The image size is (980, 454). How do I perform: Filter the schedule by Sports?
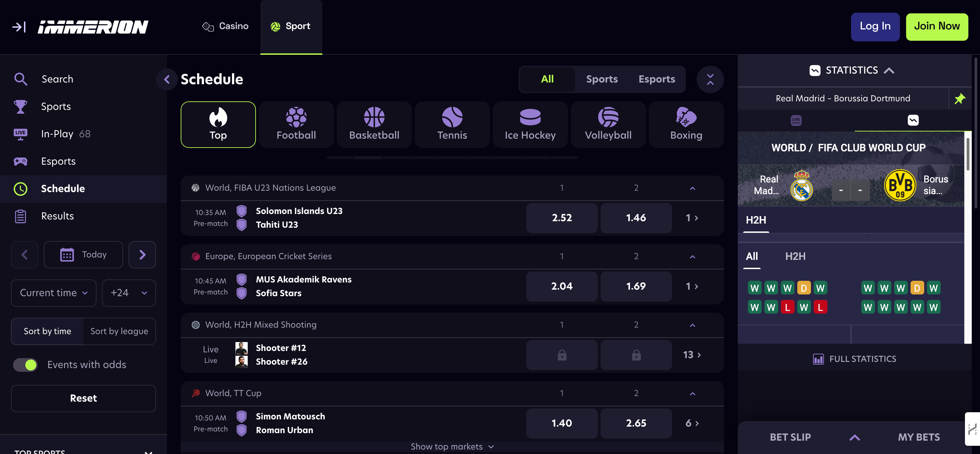602,79
